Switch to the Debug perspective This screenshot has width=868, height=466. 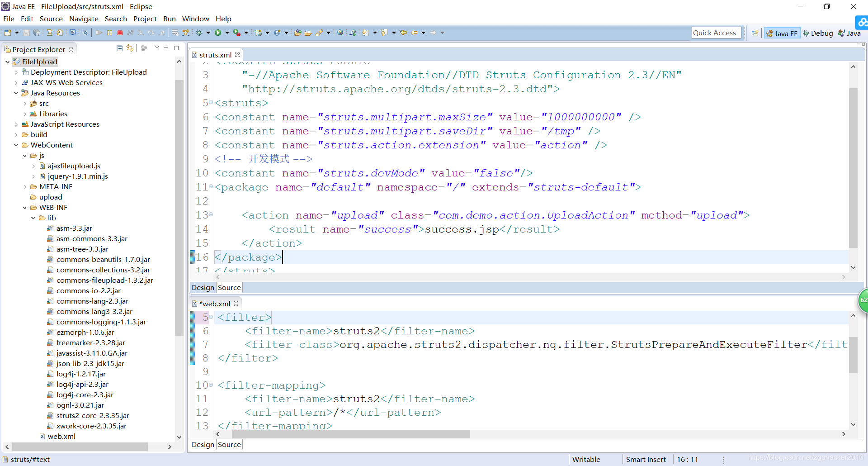(x=817, y=33)
